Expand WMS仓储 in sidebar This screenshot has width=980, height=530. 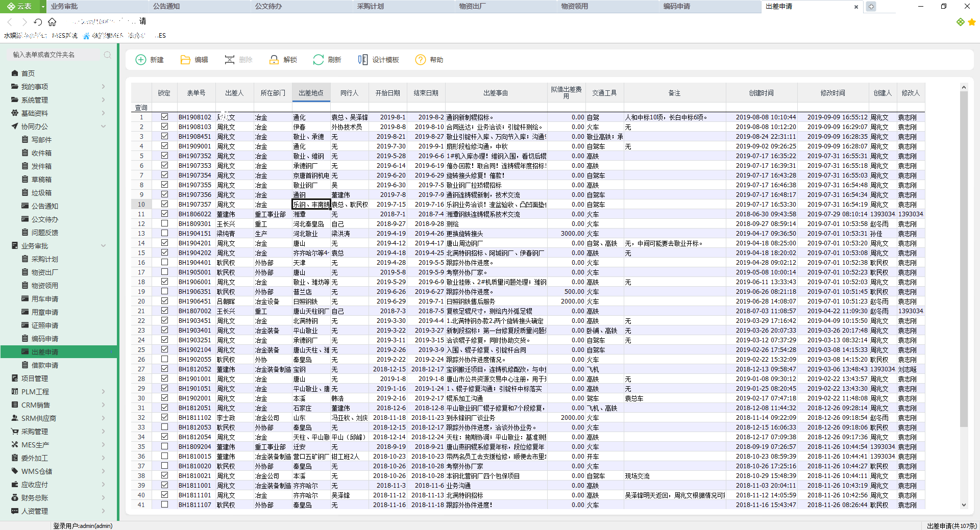point(103,471)
